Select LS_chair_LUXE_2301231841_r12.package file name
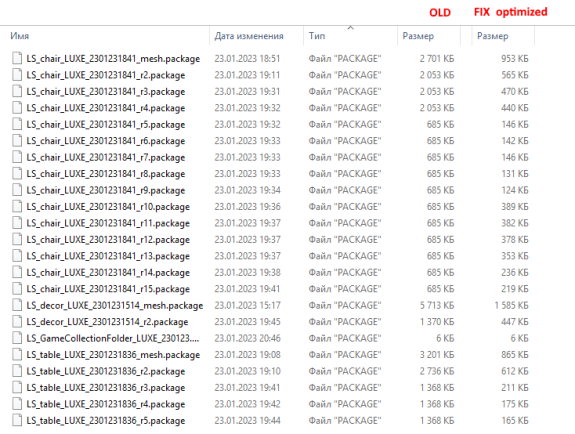 (108, 240)
